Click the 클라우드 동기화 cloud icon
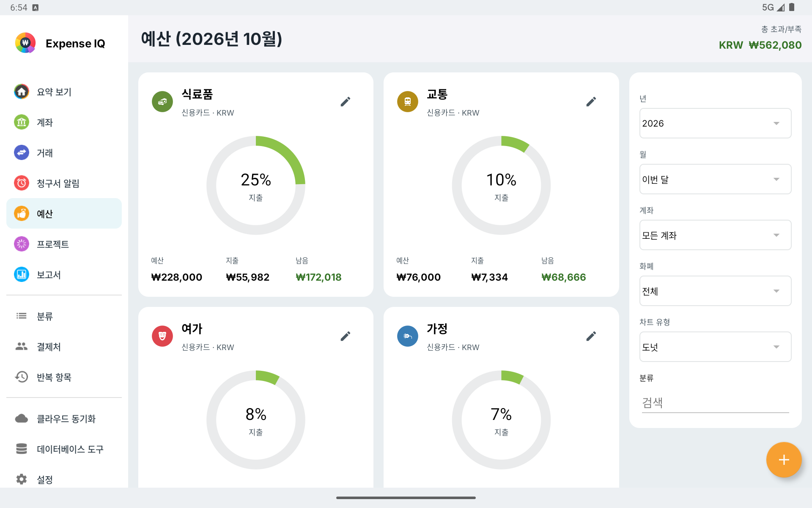The height and width of the screenshot is (508, 812). click(22, 418)
